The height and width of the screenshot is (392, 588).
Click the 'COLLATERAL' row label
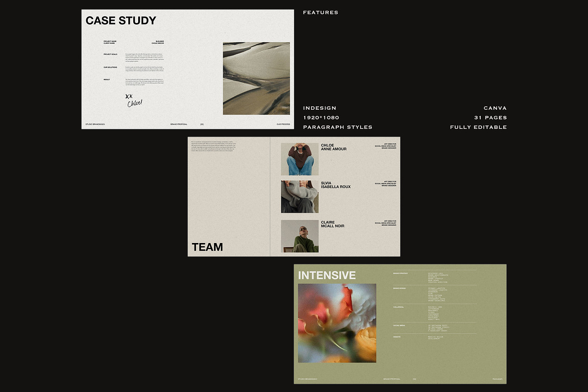point(398,307)
